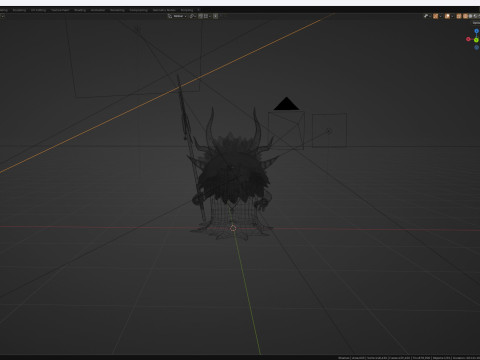This screenshot has width=480, height=360.
Task: Toggle proportional editing in the header
Action: click(x=215, y=16)
